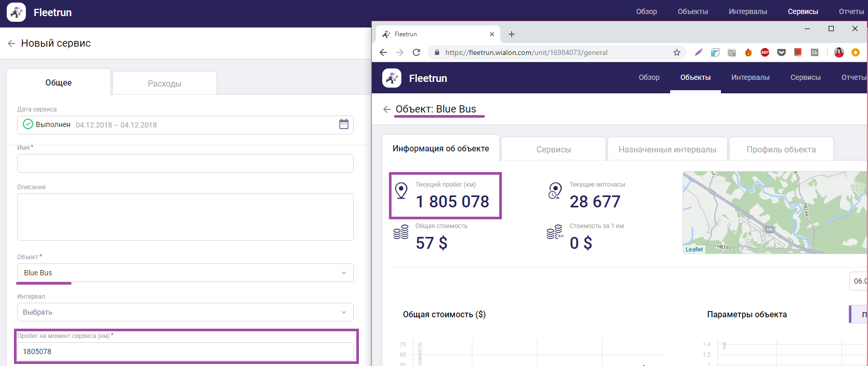This screenshot has height=366, width=868.
Task: Close the Fleetrun browser tab
Action: pyautogui.click(x=492, y=34)
